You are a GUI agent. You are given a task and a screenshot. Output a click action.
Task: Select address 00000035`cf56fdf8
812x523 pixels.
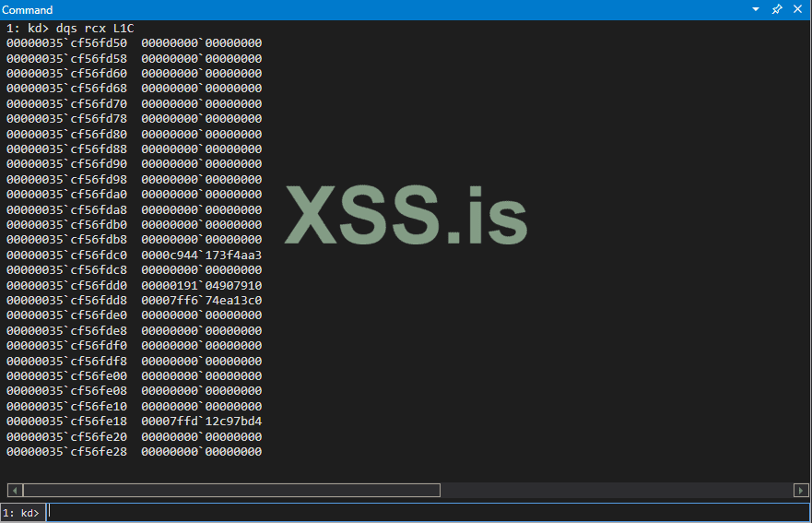[x=66, y=362]
